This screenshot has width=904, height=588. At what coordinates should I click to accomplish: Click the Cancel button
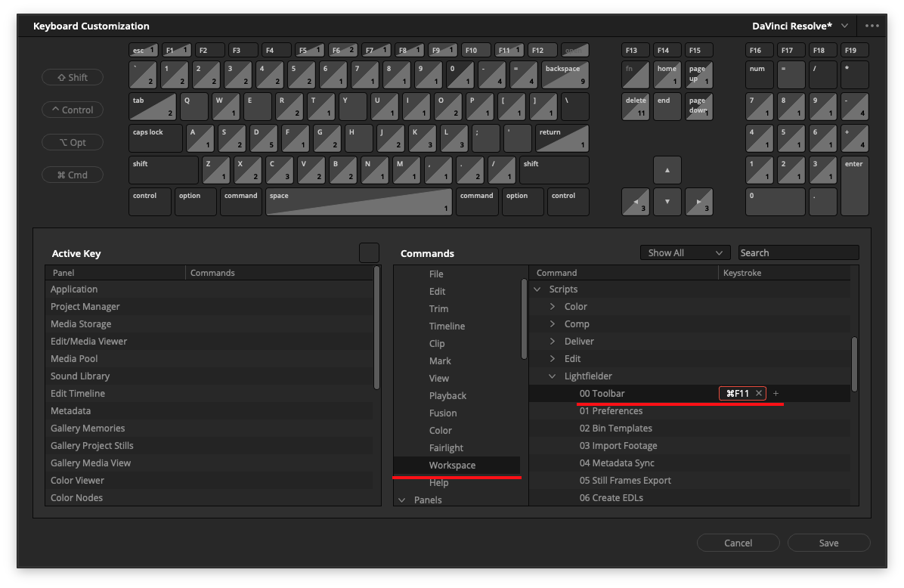(738, 543)
